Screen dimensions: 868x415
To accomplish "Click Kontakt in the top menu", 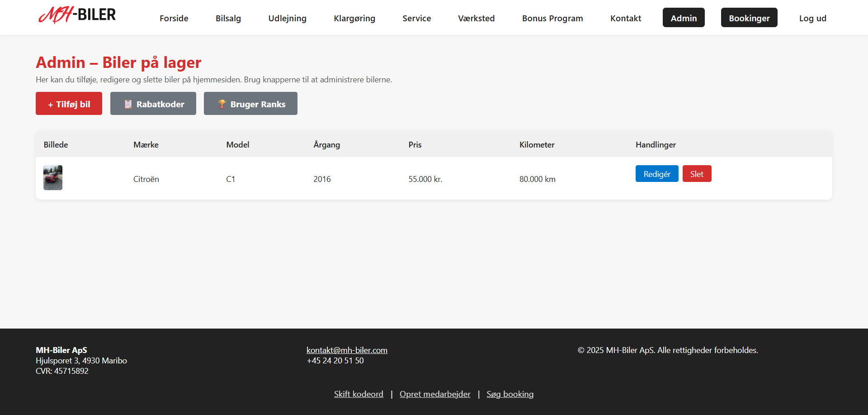I will click(626, 18).
